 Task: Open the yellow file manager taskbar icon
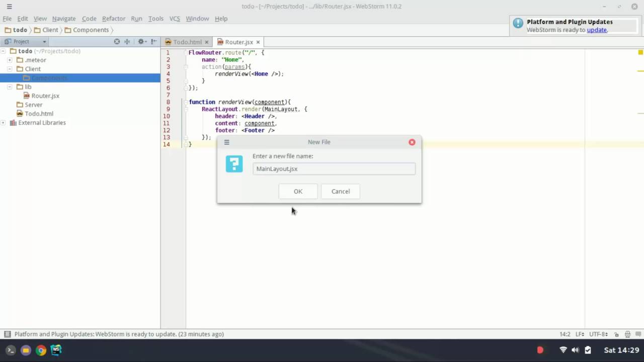click(x=26, y=350)
